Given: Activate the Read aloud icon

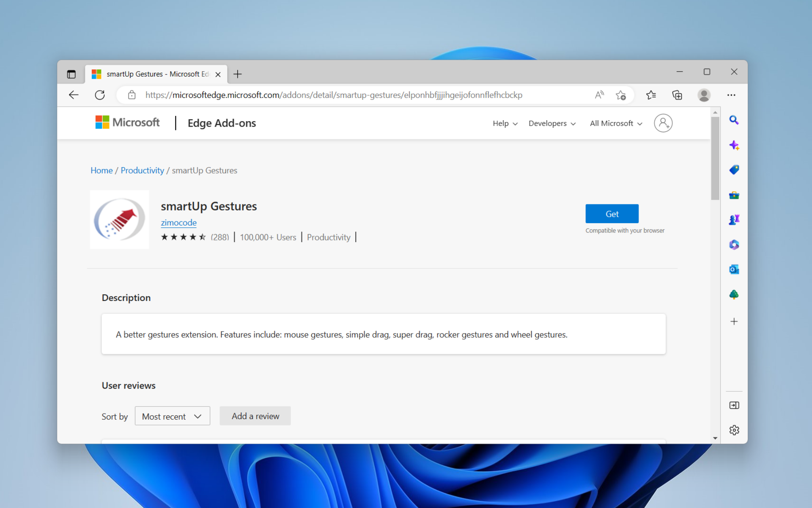Looking at the screenshot, I should click(599, 95).
